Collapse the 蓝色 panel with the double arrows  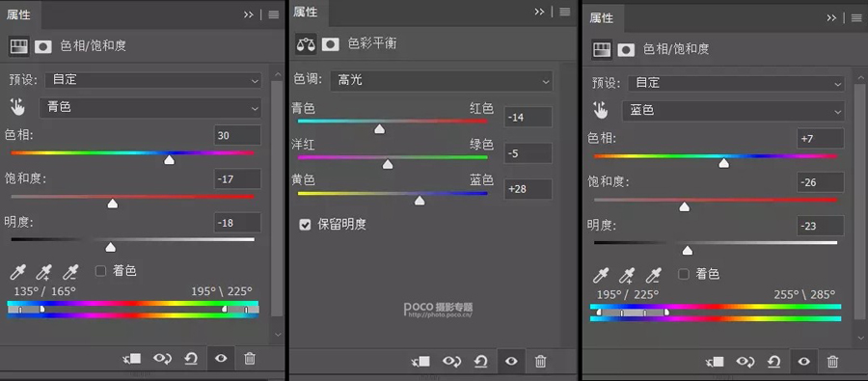(831, 17)
